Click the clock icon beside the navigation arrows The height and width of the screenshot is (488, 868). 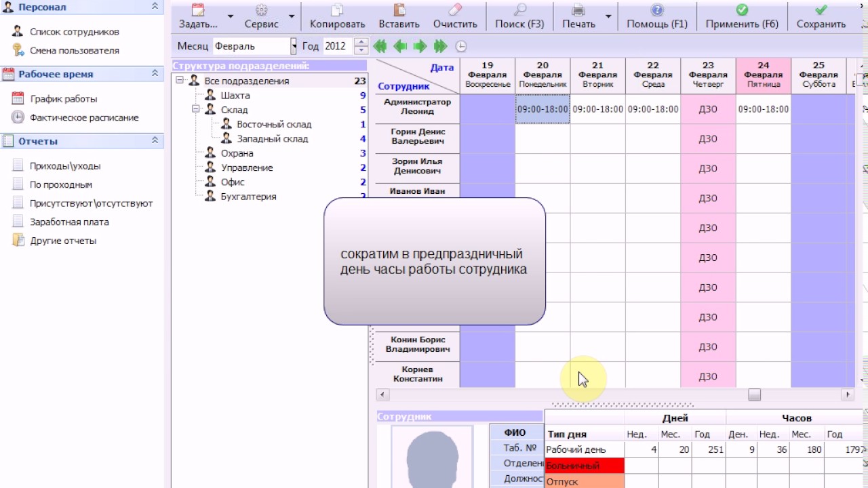(461, 46)
